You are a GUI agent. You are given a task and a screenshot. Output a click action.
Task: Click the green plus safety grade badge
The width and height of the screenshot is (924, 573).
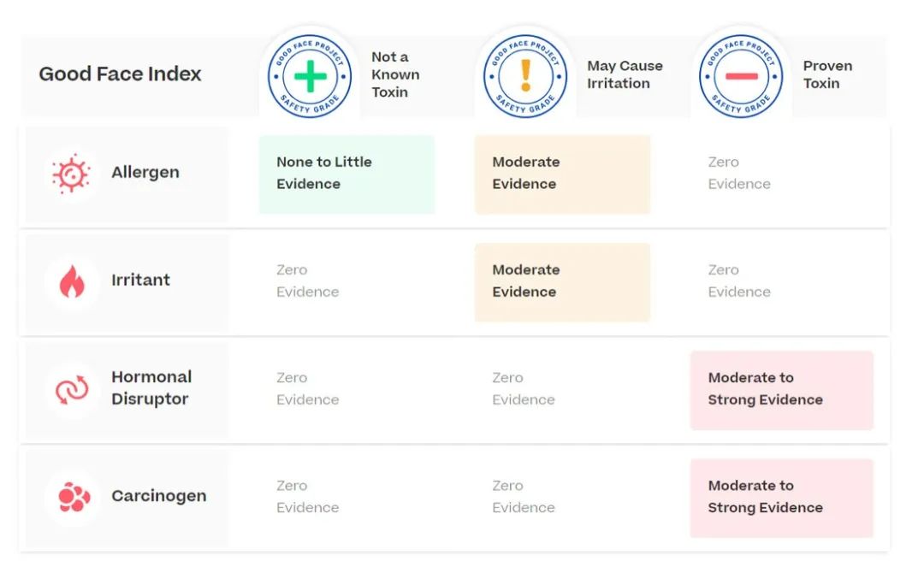[x=310, y=75]
